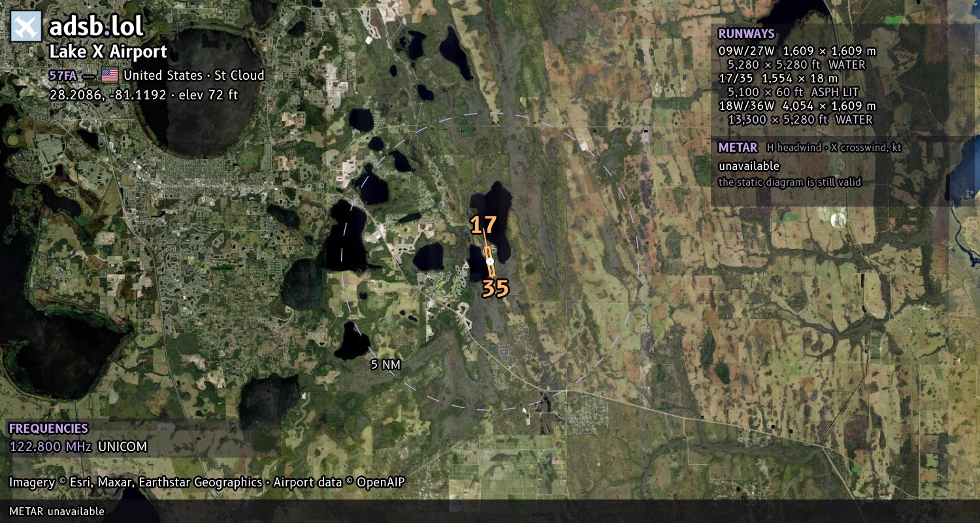Select the 18W/36W runway row
The image size is (980, 523).
click(797, 106)
